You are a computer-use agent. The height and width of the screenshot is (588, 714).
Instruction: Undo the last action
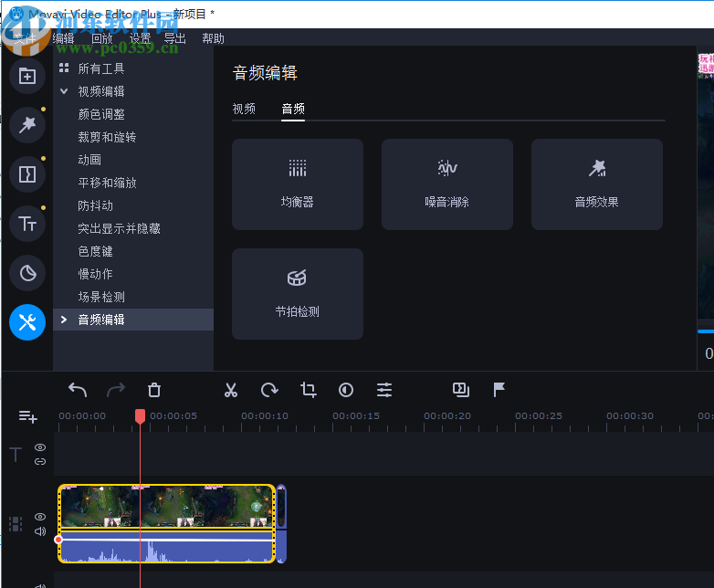(78, 390)
